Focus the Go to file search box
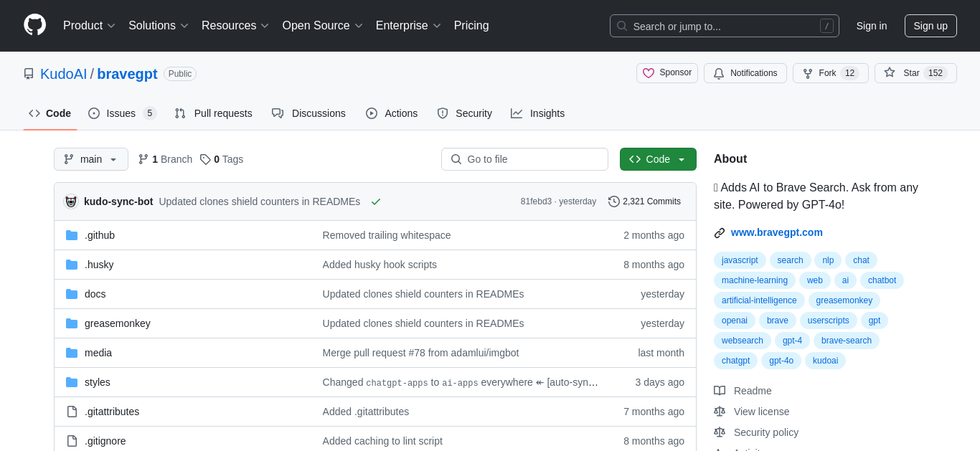The height and width of the screenshot is (451, 980). [x=524, y=159]
